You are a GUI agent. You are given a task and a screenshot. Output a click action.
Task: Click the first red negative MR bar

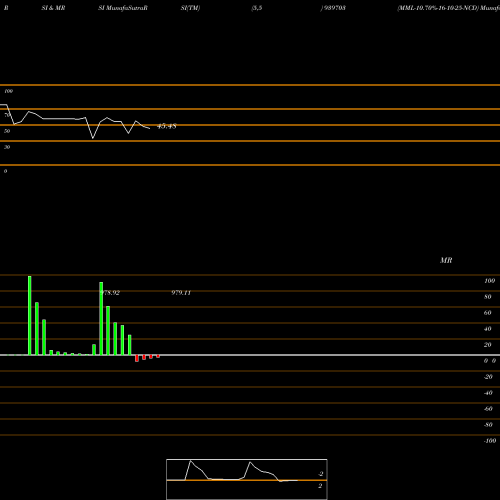[137, 358]
